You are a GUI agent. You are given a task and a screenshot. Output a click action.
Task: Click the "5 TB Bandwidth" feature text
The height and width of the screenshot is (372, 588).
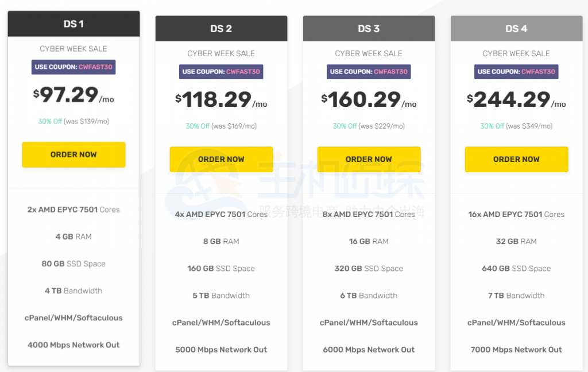click(x=221, y=296)
